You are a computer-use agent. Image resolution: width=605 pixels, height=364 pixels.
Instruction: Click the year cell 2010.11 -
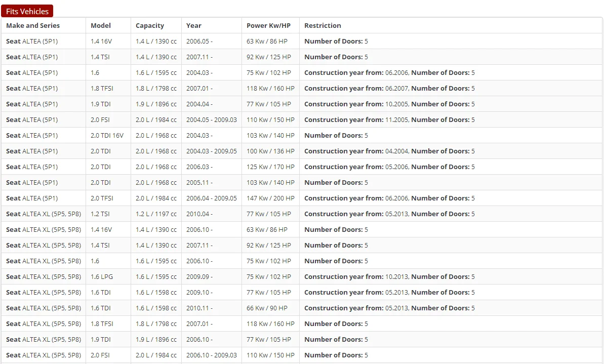point(199,308)
